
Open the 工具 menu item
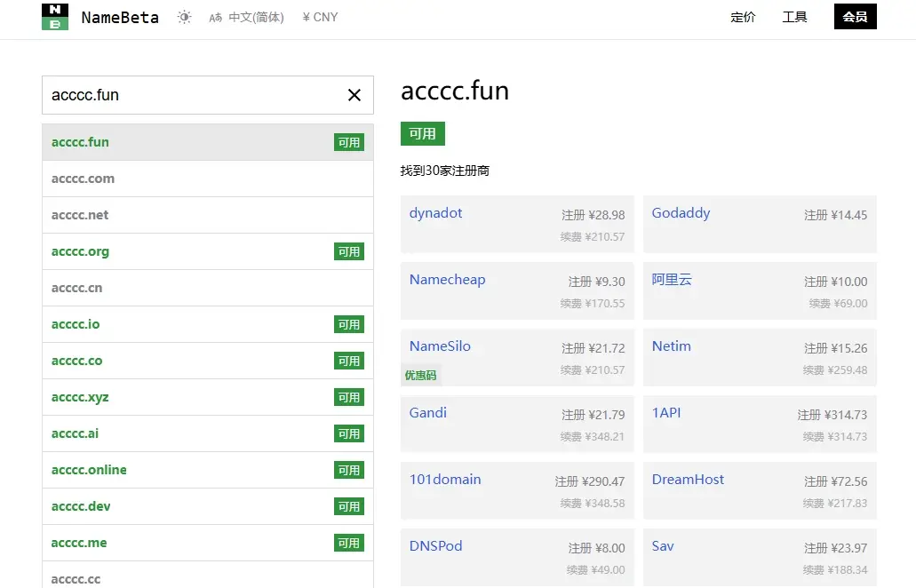pos(794,17)
